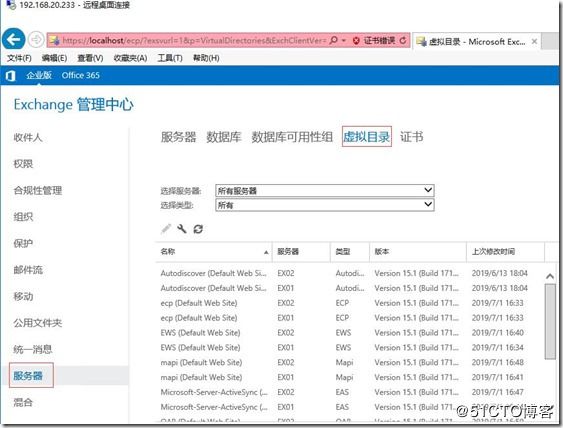Select EWS (Default Web Site) EX02 row
The width and height of the screenshot is (563, 428).
(349, 333)
